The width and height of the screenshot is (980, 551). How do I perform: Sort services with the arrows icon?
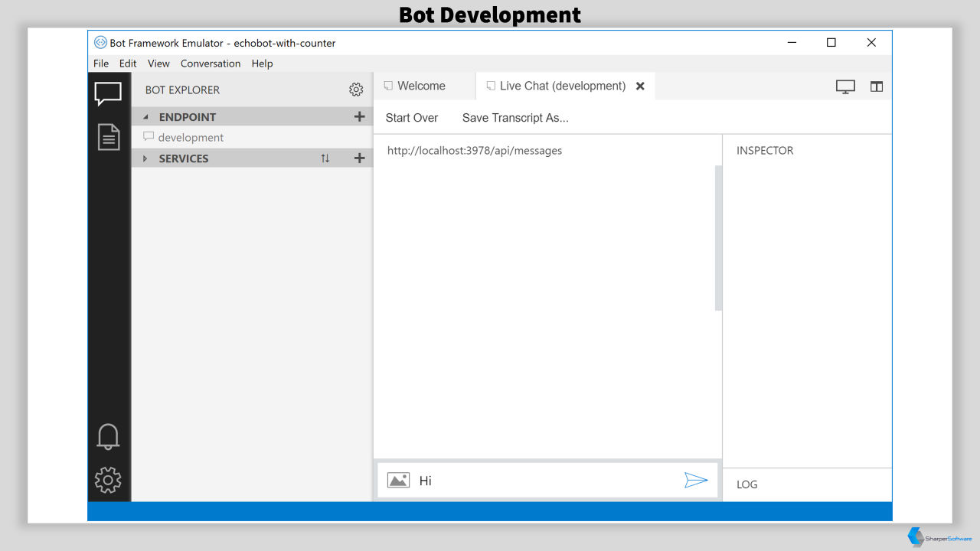pos(325,158)
